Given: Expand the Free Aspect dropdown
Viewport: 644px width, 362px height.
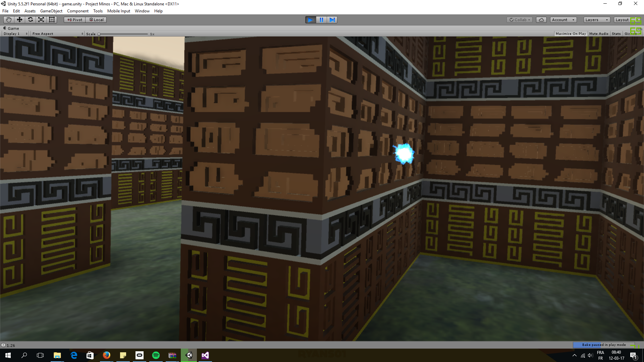Looking at the screenshot, I should click(57, 34).
